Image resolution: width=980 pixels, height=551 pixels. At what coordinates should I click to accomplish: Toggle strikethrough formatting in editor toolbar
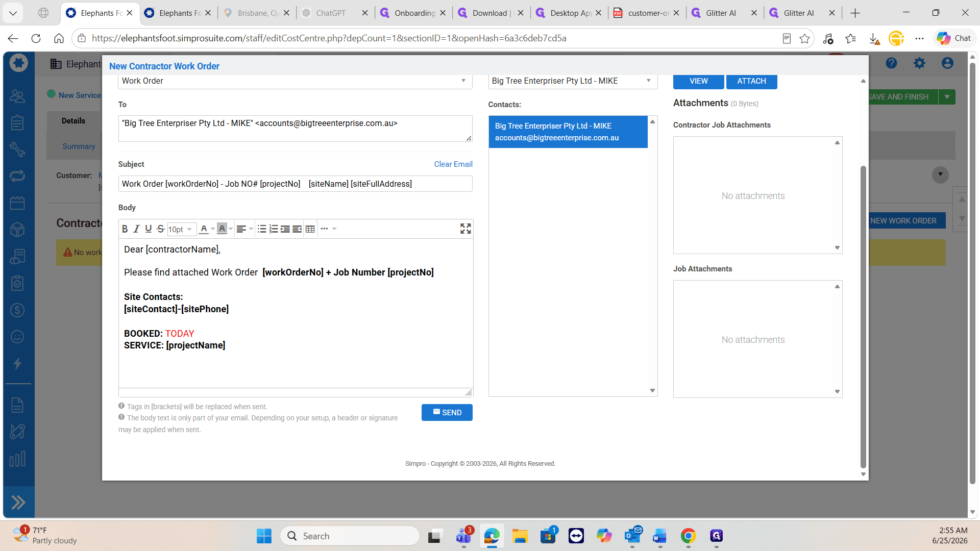160,229
